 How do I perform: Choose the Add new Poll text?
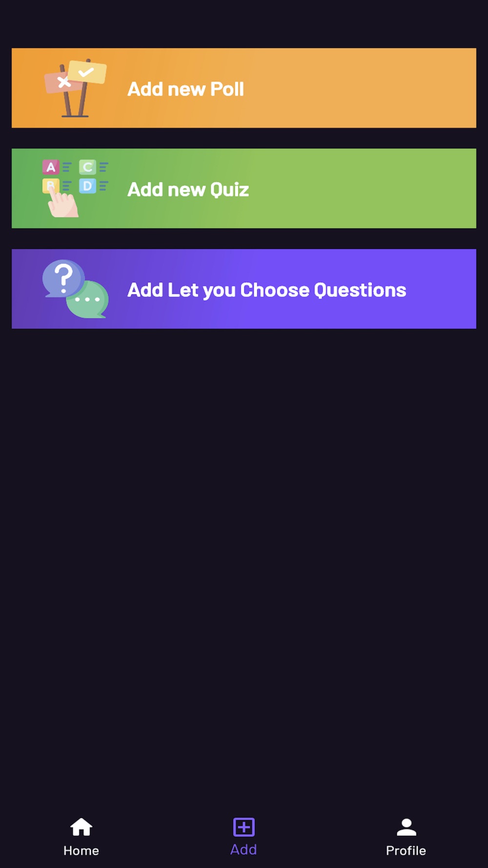(x=185, y=89)
